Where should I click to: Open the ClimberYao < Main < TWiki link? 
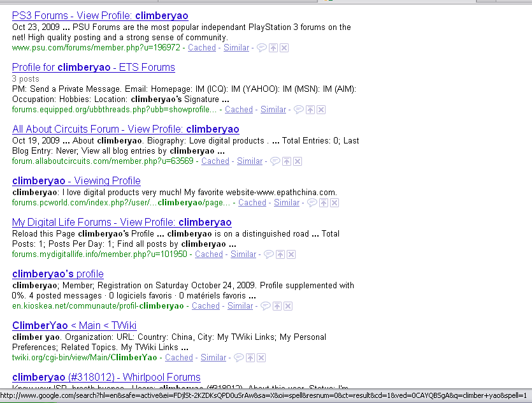(x=74, y=325)
